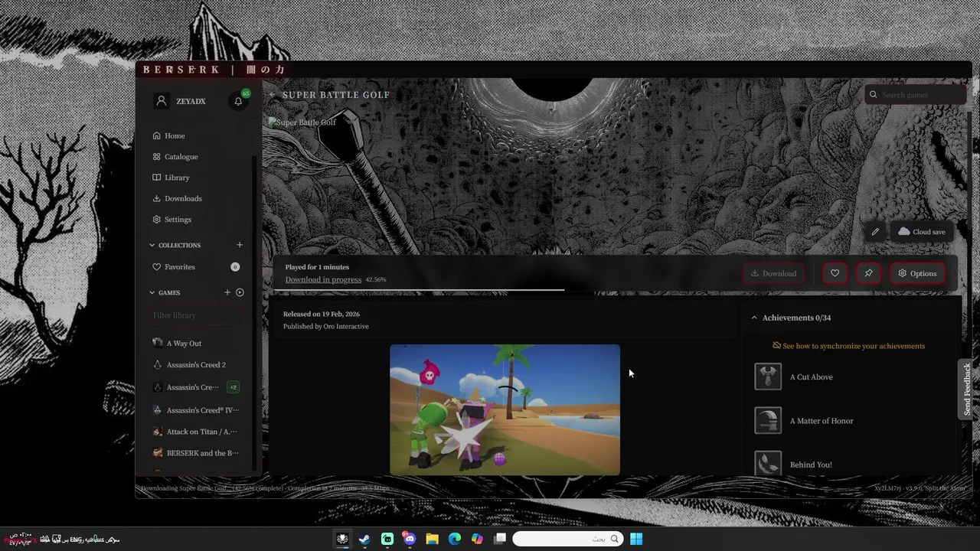Viewport: 980px width, 551px height.
Task: Open BERSERK and the Band entry
Action: click(197, 453)
